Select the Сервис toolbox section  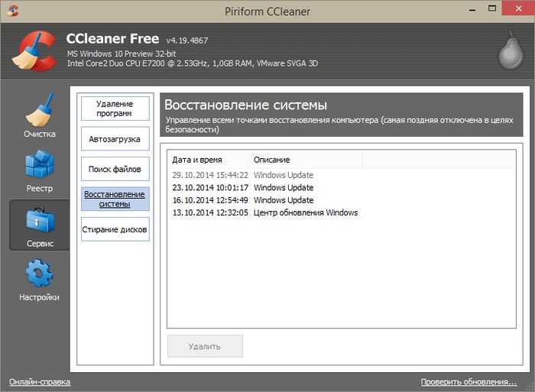[40, 226]
